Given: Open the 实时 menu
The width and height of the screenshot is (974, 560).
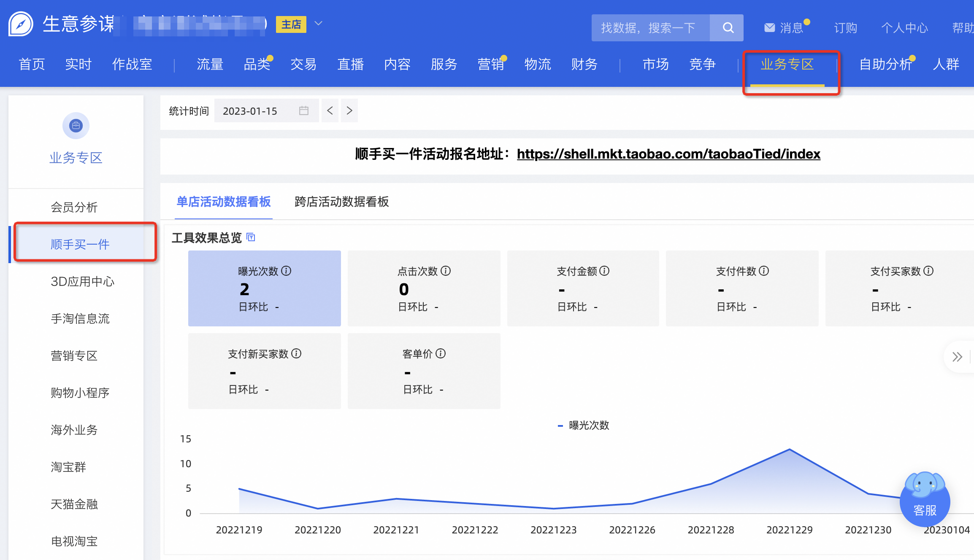Looking at the screenshot, I should coord(78,64).
